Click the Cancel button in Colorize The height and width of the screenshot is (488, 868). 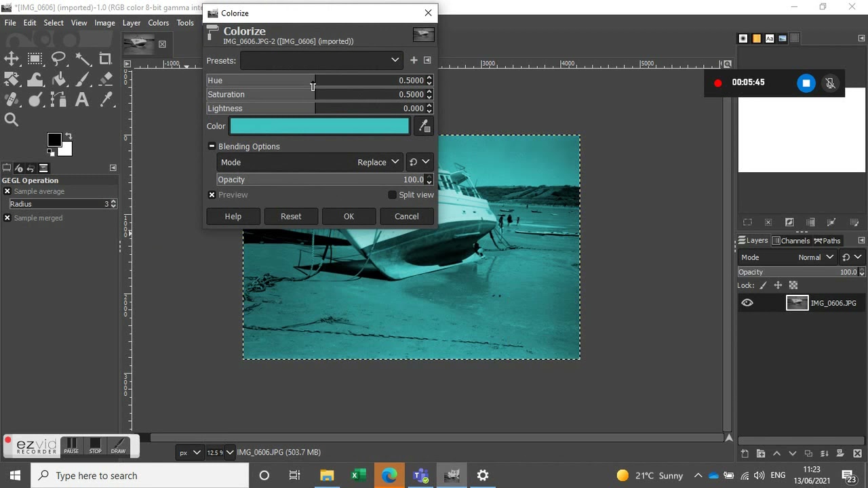(407, 216)
